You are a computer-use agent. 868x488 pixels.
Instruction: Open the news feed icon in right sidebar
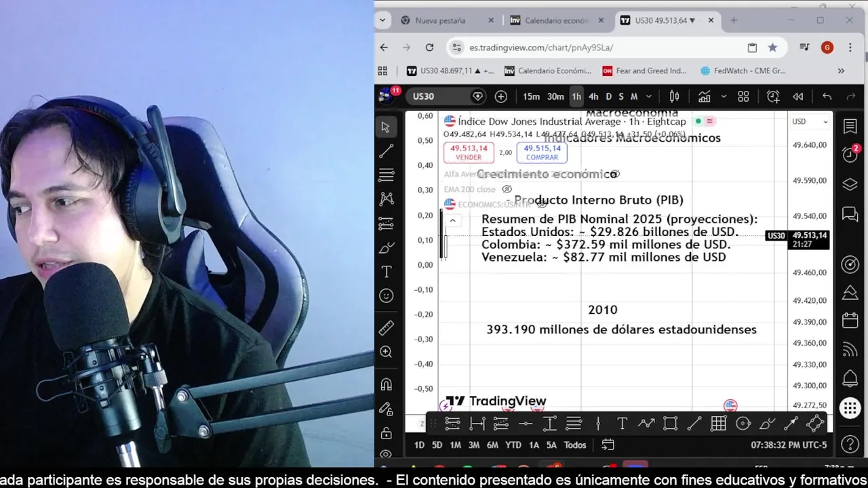pos(850,350)
